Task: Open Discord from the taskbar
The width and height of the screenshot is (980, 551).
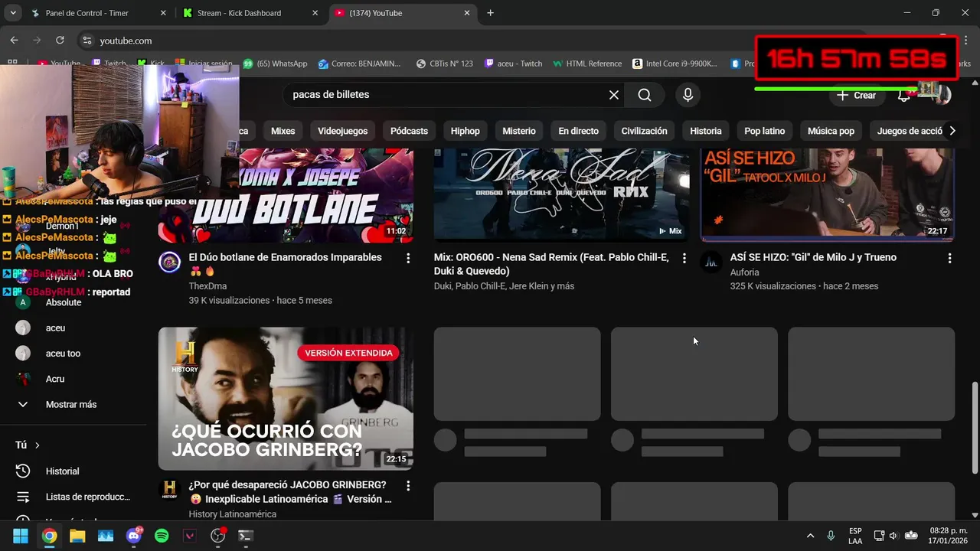Action: coord(134,536)
